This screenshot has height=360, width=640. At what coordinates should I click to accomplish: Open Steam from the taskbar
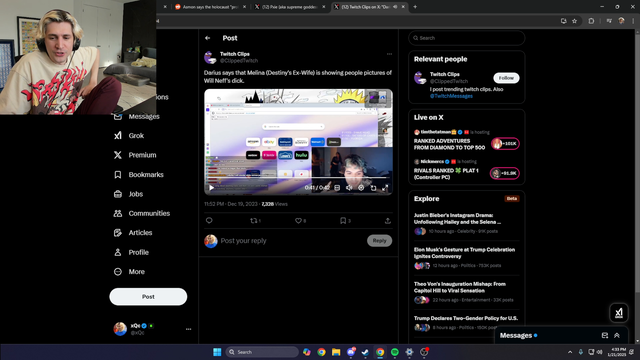[365, 352]
